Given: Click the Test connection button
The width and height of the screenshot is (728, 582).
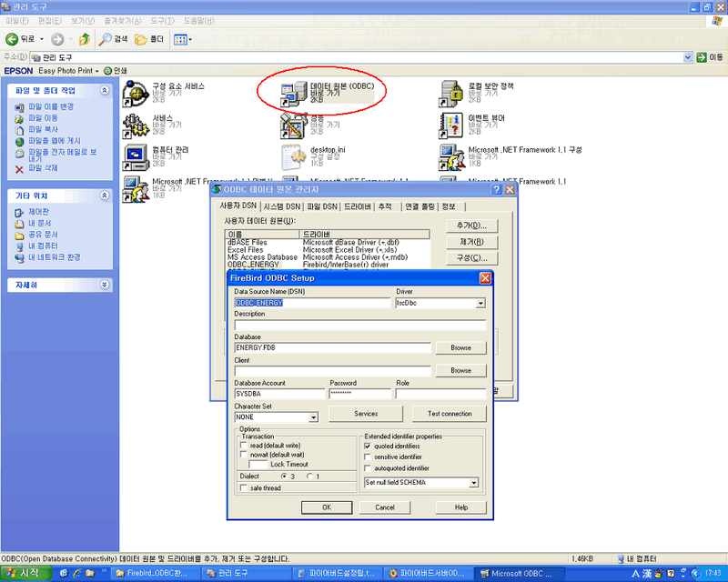Looking at the screenshot, I should tap(450, 414).
